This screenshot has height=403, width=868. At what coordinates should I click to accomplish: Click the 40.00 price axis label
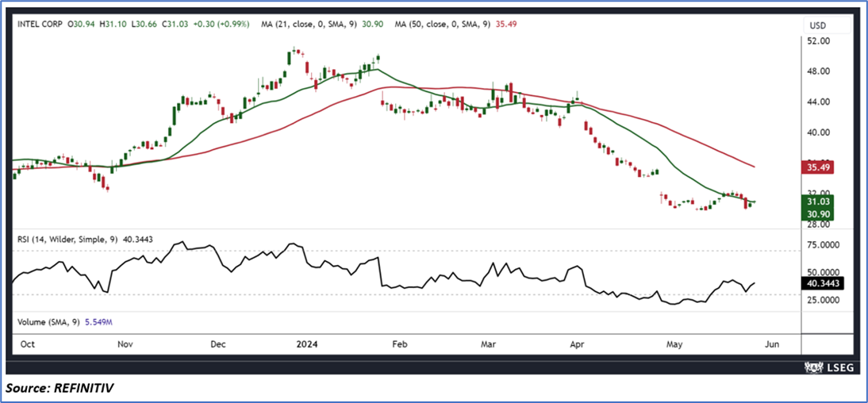(x=820, y=132)
